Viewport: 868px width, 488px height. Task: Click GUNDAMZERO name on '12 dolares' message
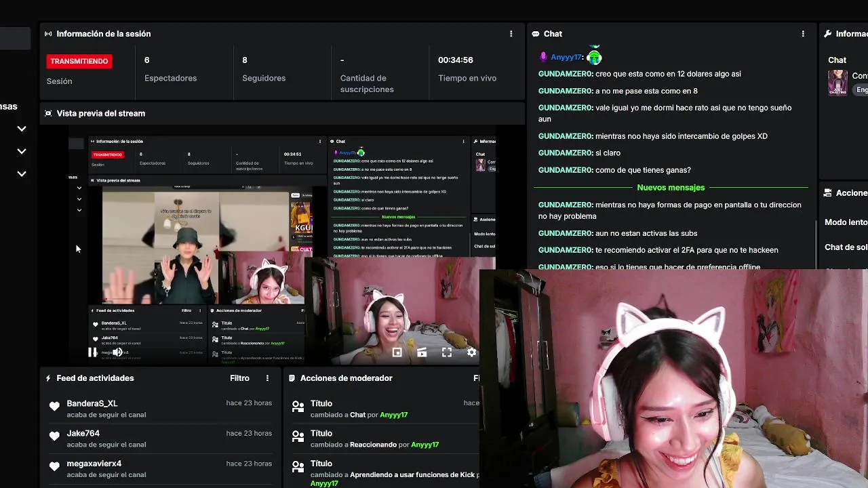click(566, 74)
